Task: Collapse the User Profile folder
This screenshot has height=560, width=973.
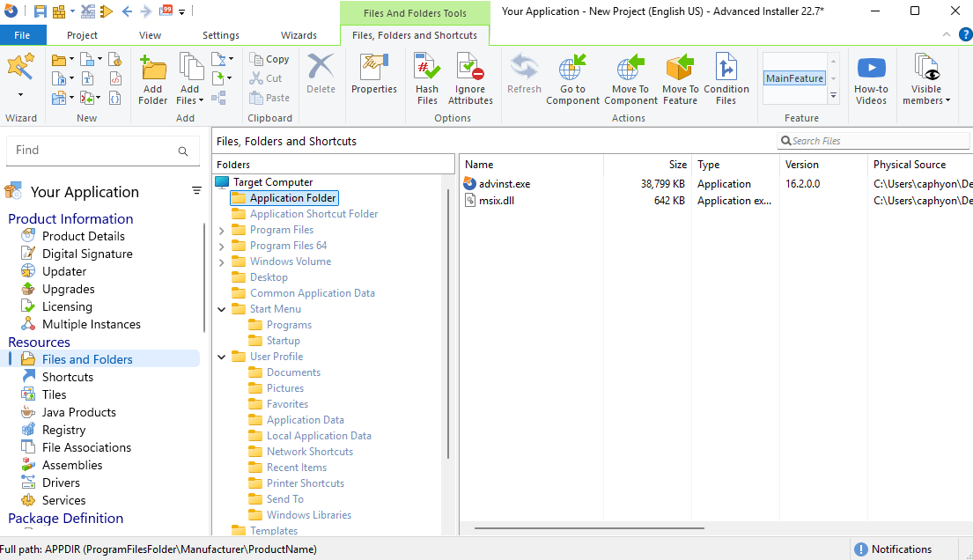Action: point(222,356)
